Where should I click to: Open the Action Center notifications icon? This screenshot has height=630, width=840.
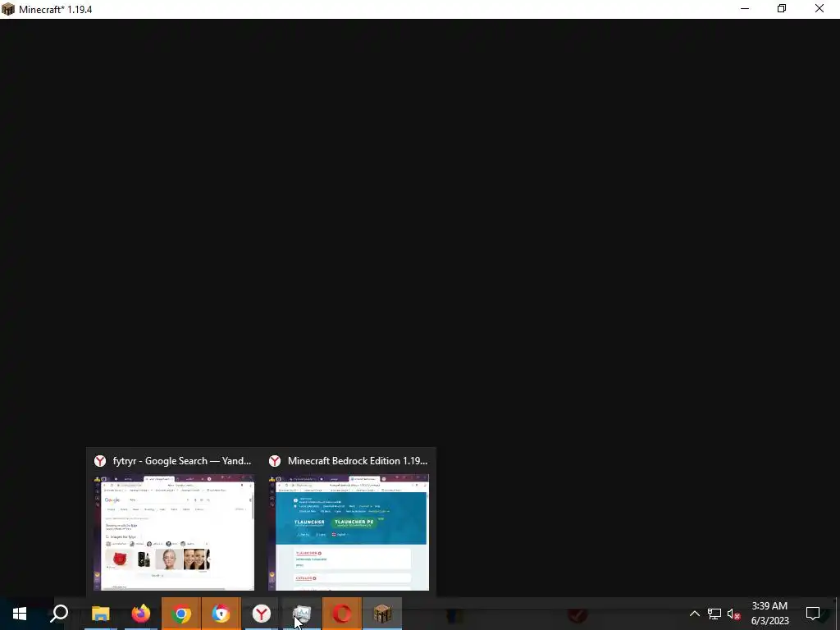(x=813, y=614)
